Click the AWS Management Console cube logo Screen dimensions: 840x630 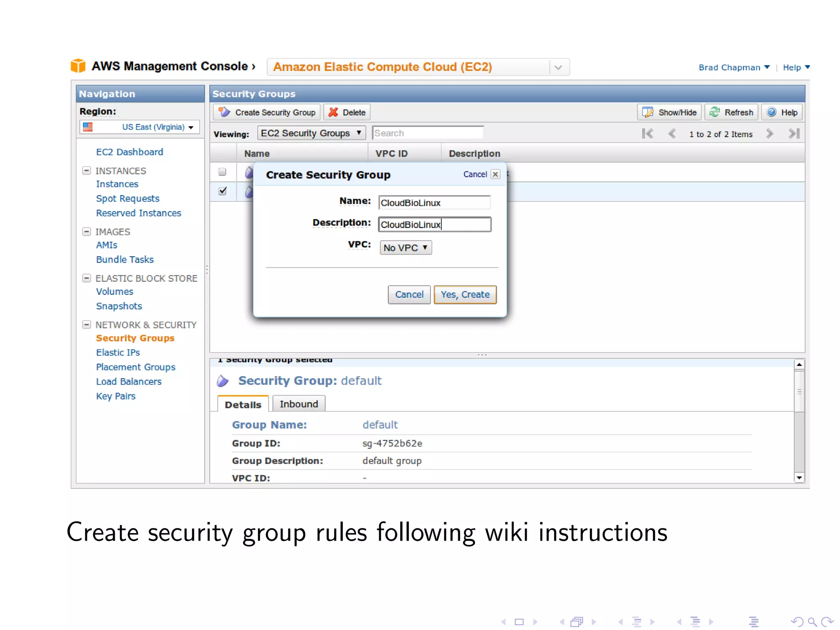point(78,66)
